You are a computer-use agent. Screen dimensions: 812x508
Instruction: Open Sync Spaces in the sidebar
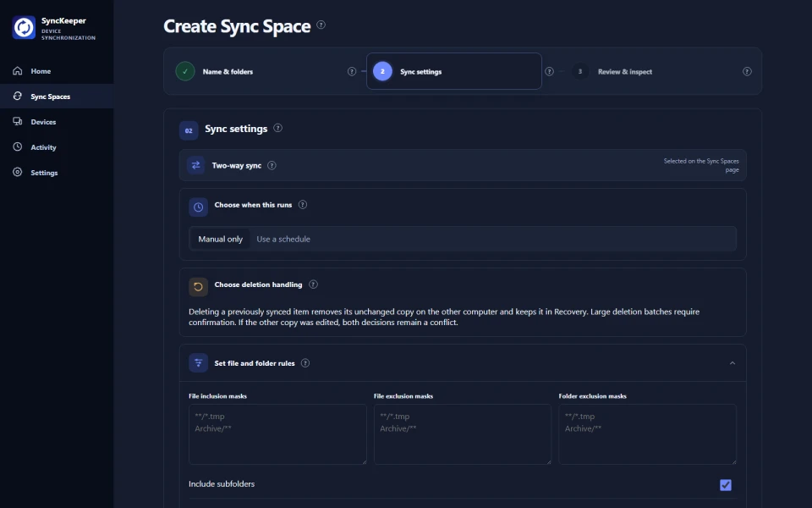[x=57, y=97]
